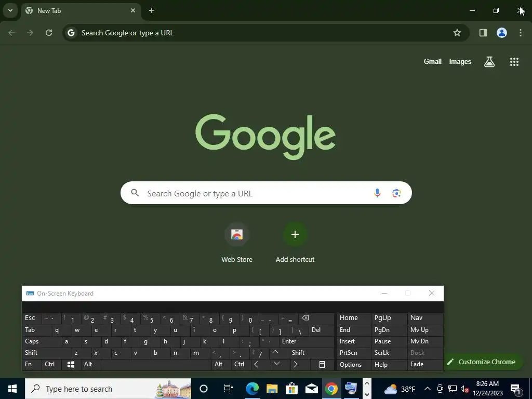Screen dimensions: 532x399
Task: Tap the Options key on the On-Screen Keyboard
Action: click(354, 364)
